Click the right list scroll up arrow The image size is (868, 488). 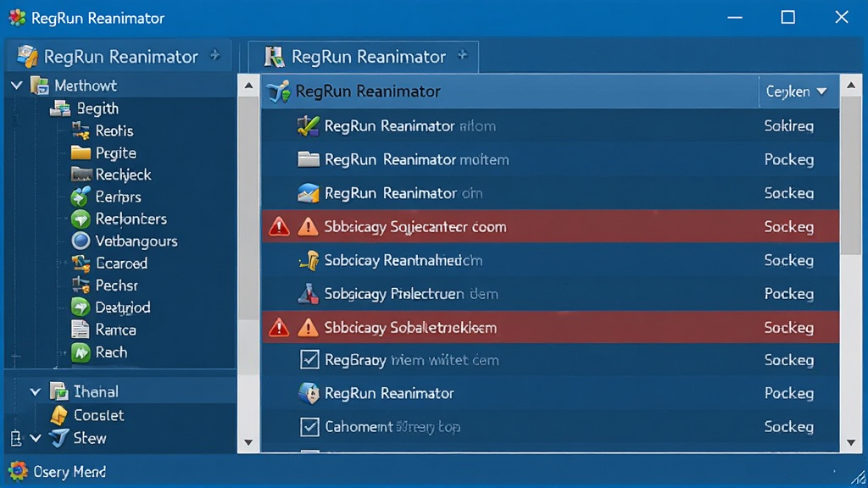pos(851,86)
